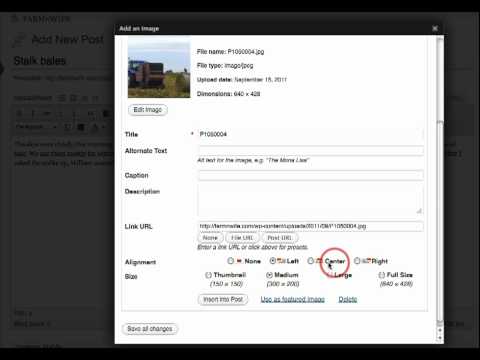480x360 pixels.
Task: Click the Delete link
Action: [x=348, y=299]
